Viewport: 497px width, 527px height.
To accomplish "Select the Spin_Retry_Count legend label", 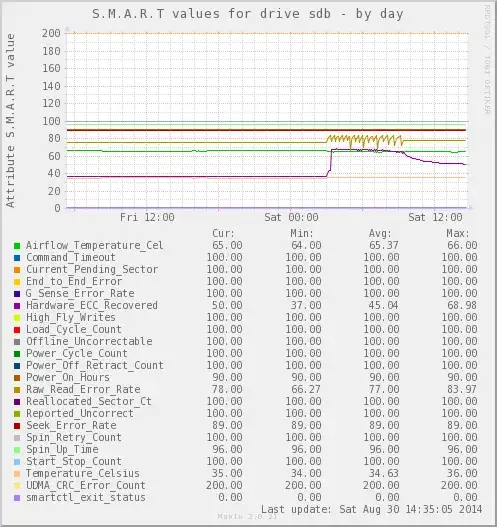I will click(74, 438).
